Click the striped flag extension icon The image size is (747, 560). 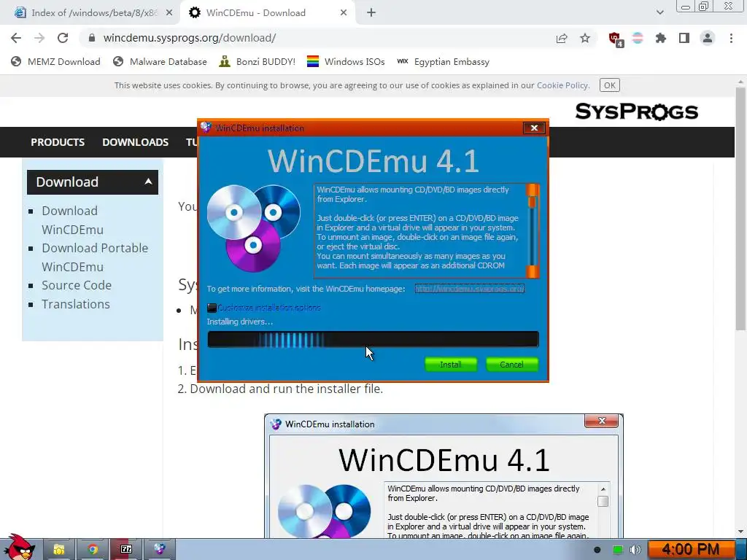[x=638, y=39]
